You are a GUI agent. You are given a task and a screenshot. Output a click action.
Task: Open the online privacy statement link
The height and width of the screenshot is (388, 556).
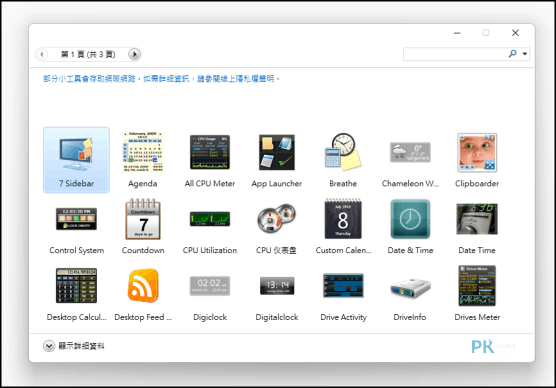click(x=161, y=78)
